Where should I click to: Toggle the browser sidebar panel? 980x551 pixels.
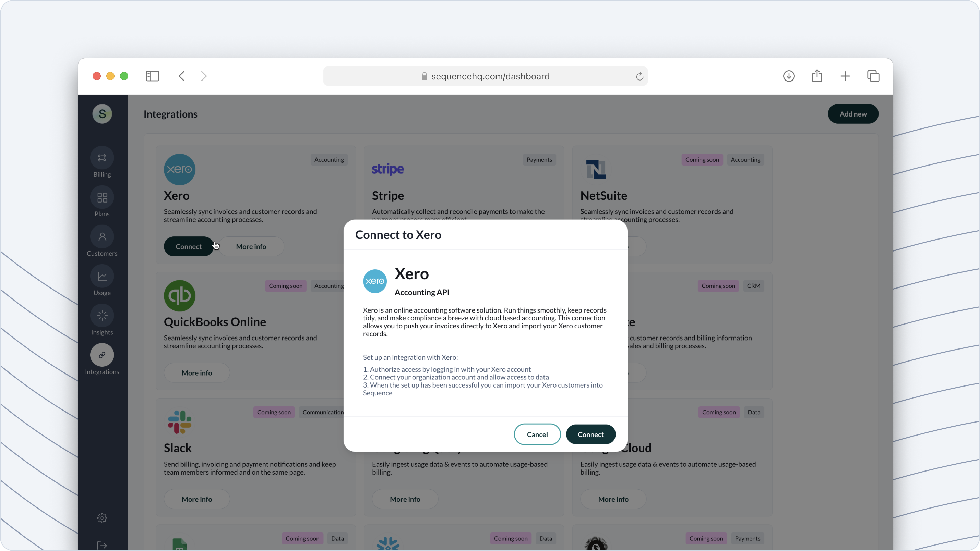pos(153,76)
